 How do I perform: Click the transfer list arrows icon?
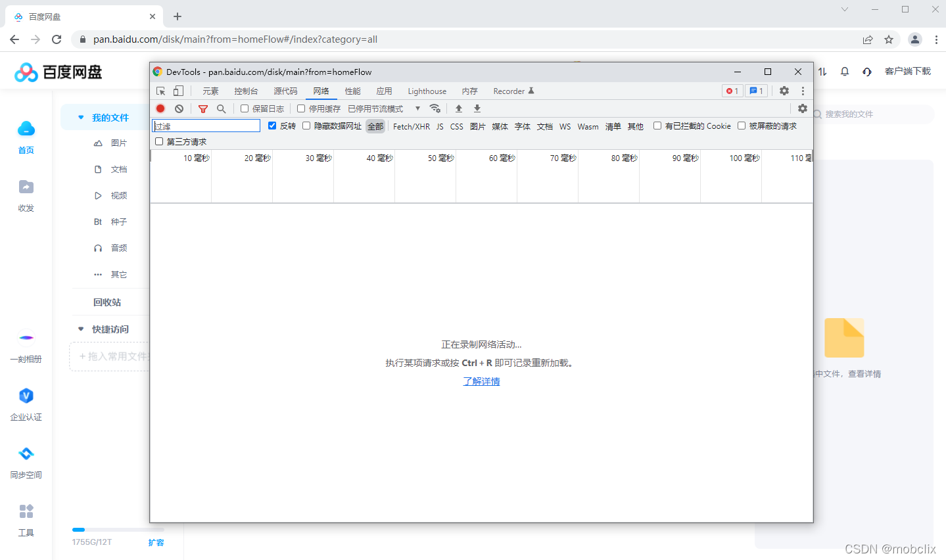[x=822, y=72]
